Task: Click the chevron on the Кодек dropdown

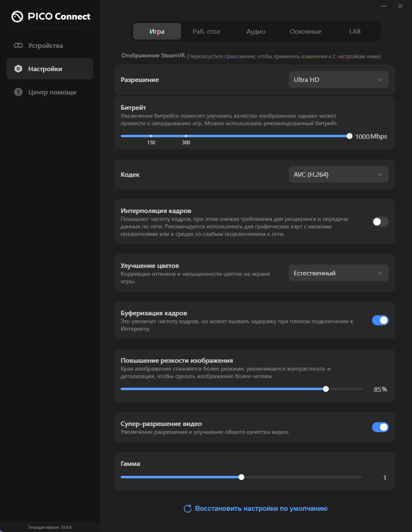Action: click(380, 174)
